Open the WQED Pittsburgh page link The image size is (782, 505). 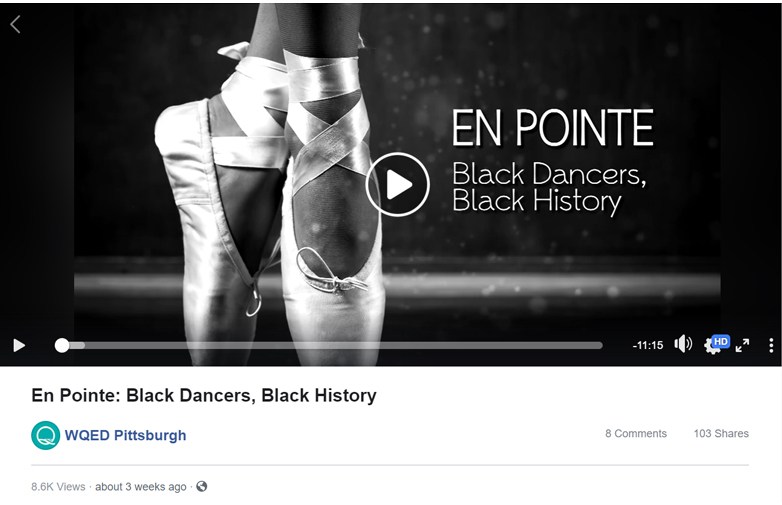125,435
